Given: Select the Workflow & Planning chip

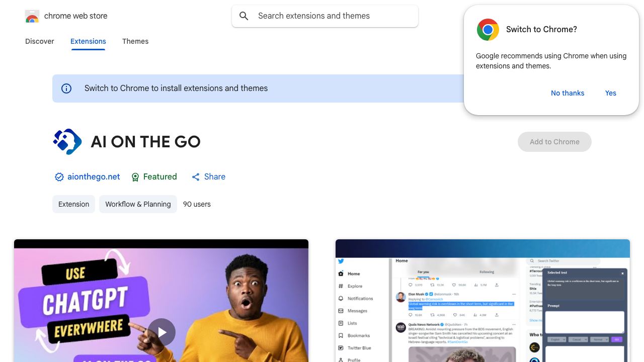Looking at the screenshot, I should (x=138, y=204).
